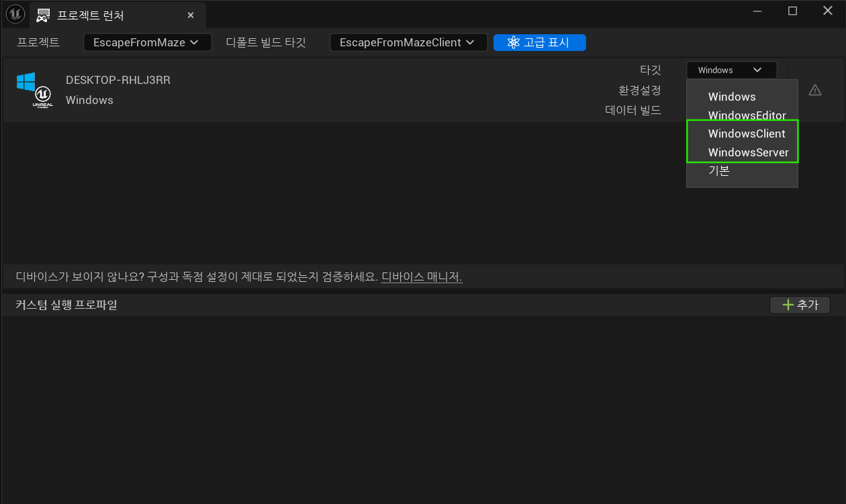
Task: Maximize the launcher window
Action: point(792,11)
